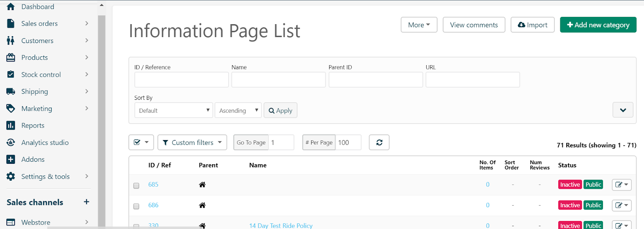Screen dimensions: 644x229
Task: Open the Ascending order dropdown
Action: tap(238, 110)
